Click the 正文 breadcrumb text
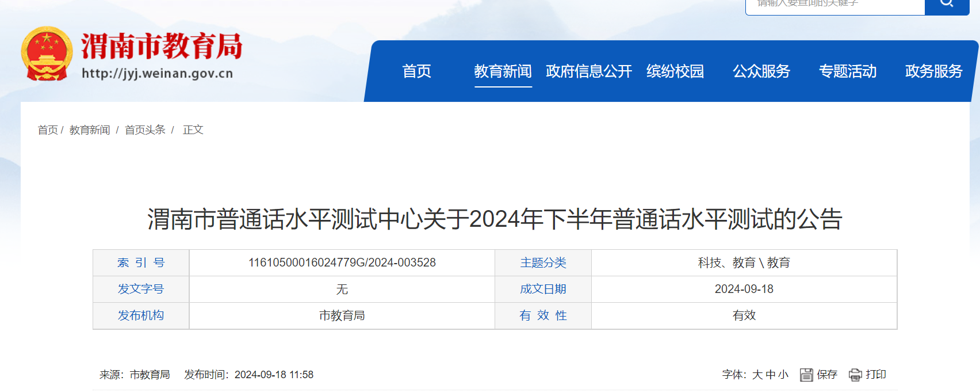980x392 pixels. pos(193,130)
